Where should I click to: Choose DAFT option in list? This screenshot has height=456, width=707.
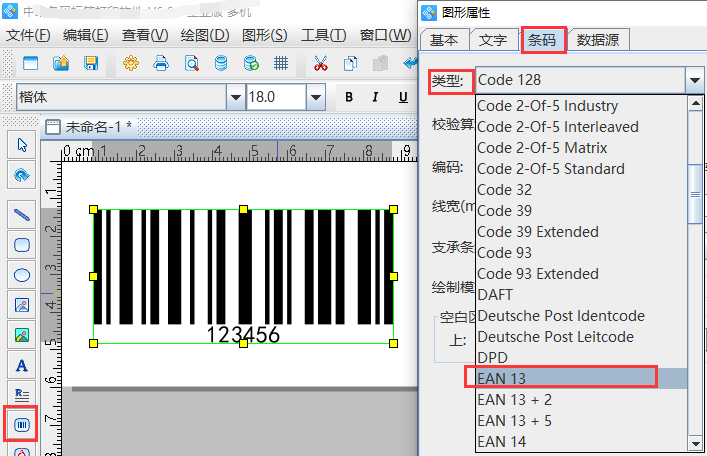[582, 295]
